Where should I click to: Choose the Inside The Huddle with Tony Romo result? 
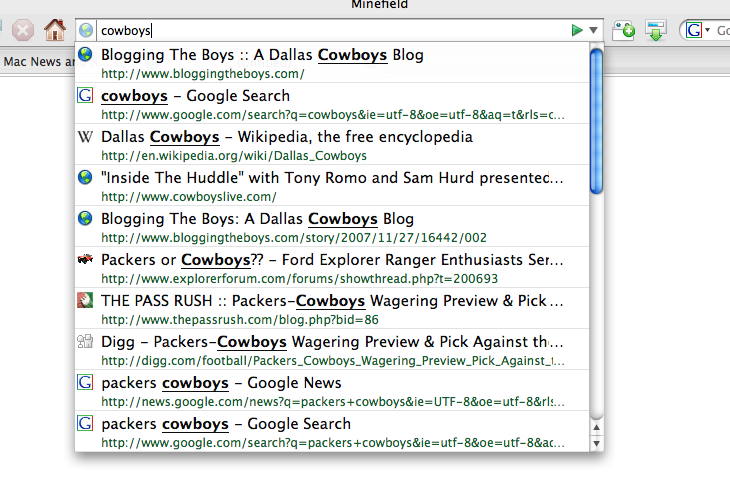pyautogui.click(x=332, y=185)
